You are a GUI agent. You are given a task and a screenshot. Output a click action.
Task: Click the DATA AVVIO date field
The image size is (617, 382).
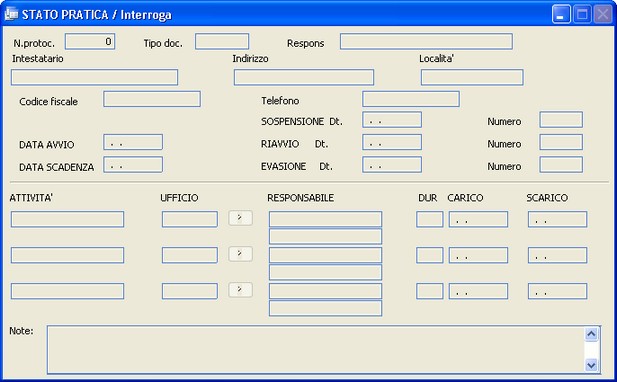[133, 142]
